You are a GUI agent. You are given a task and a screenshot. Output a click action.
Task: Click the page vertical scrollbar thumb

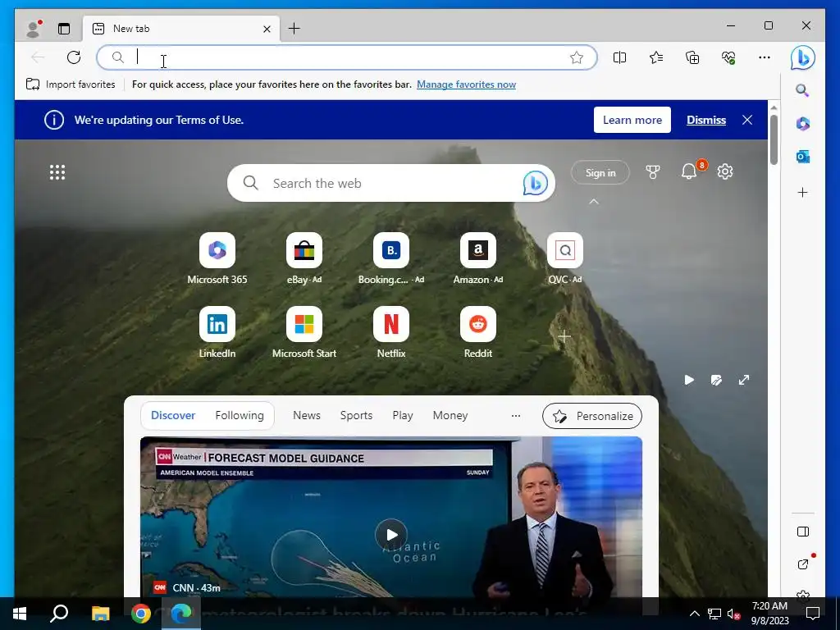coord(774,140)
